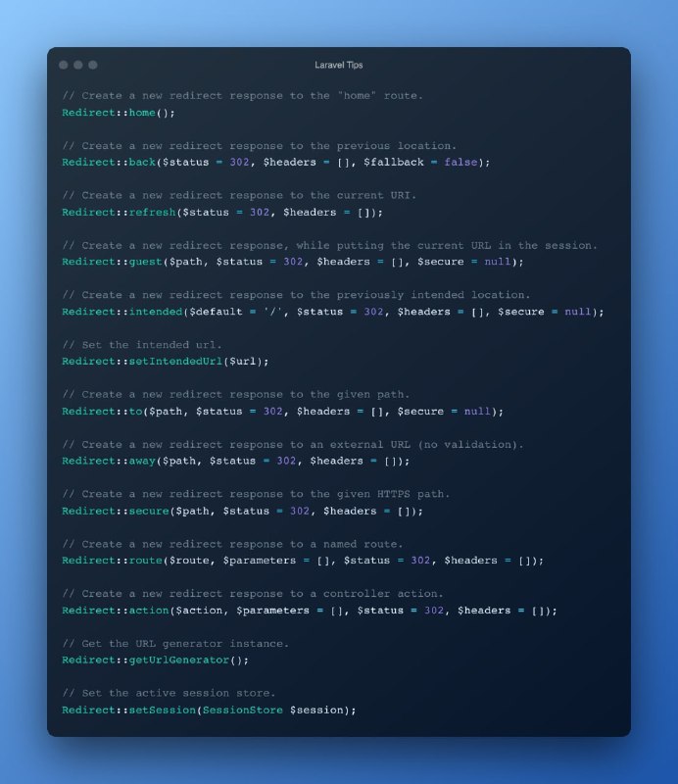Click the Laravel Tips window title
Image resolution: width=678 pixels, height=784 pixels.
(338, 65)
